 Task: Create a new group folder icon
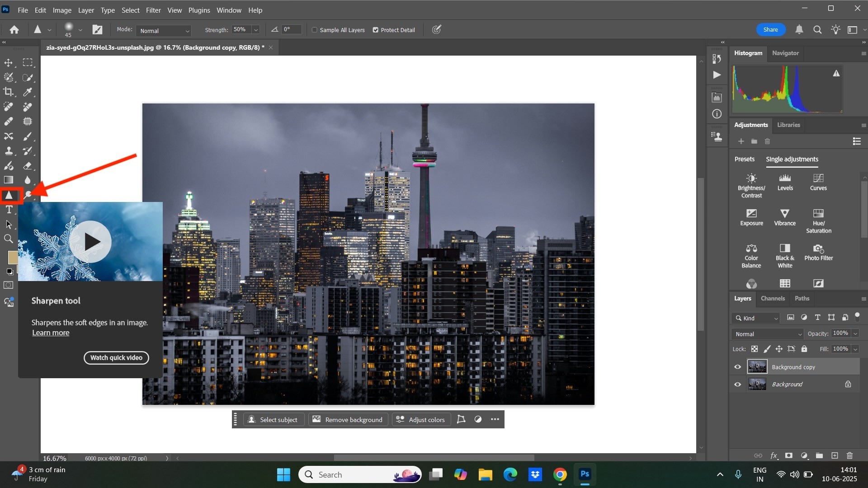(819, 455)
